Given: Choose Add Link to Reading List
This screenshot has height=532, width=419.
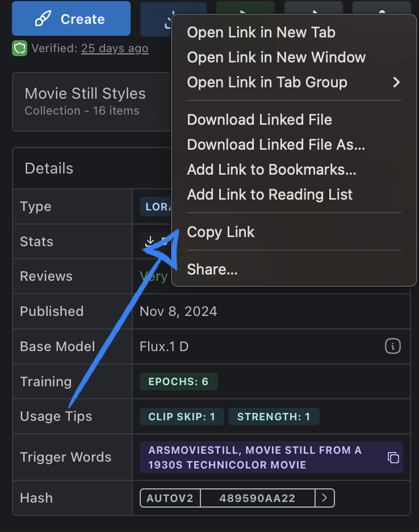Looking at the screenshot, I should (270, 195).
